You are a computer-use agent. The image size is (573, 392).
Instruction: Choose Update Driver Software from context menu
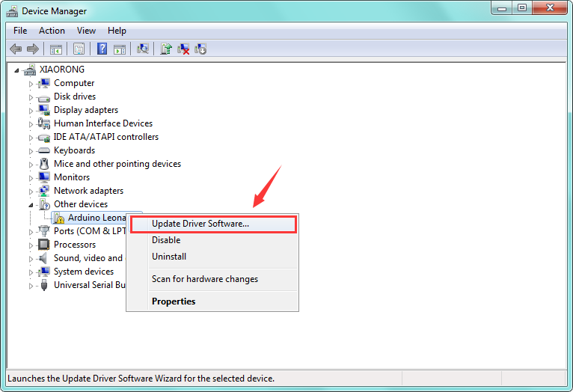point(200,223)
